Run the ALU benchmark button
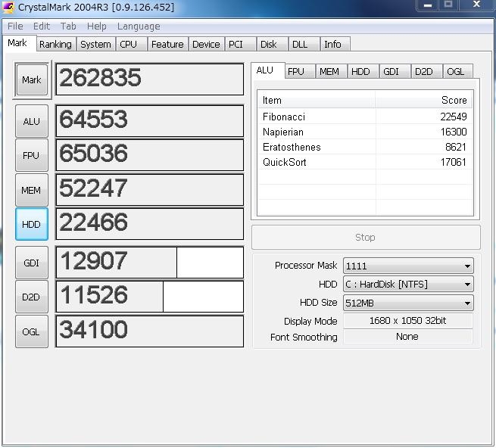 click(32, 121)
